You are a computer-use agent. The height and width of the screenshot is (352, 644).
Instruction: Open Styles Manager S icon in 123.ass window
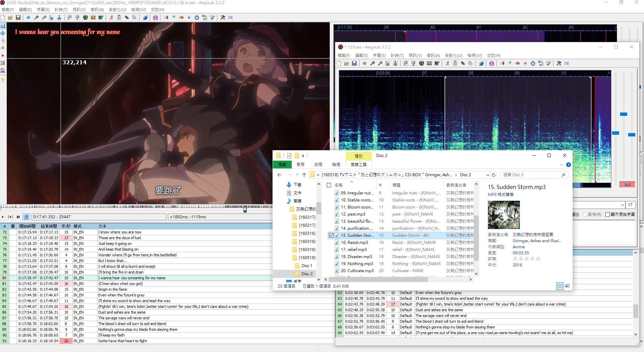(448, 63)
